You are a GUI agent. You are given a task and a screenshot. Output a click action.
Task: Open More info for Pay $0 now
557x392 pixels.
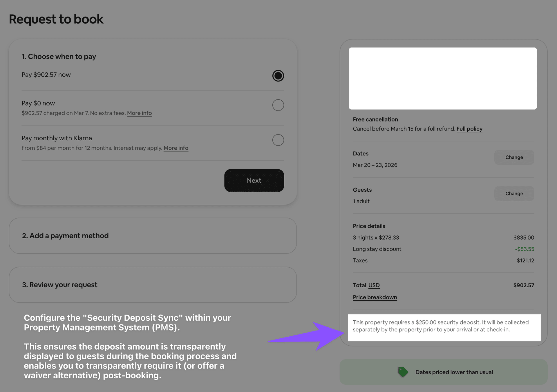139,113
